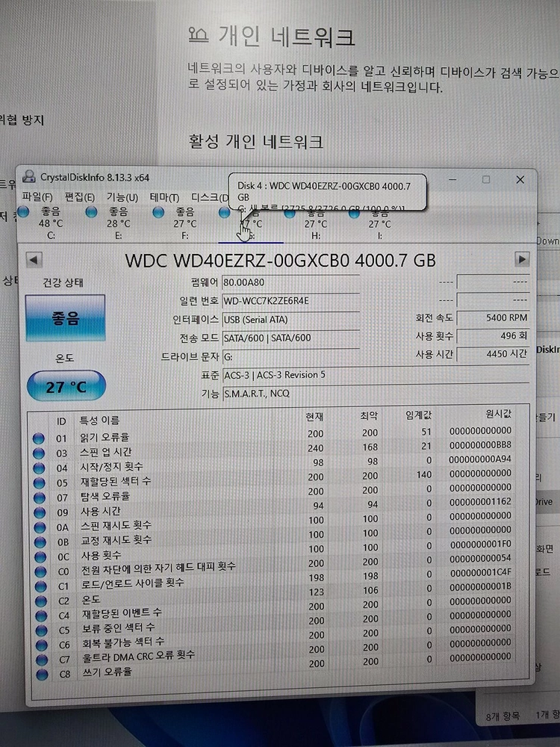Click the 원시값 column header
Viewport: 560px width, 747px height.
pyautogui.click(x=498, y=414)
